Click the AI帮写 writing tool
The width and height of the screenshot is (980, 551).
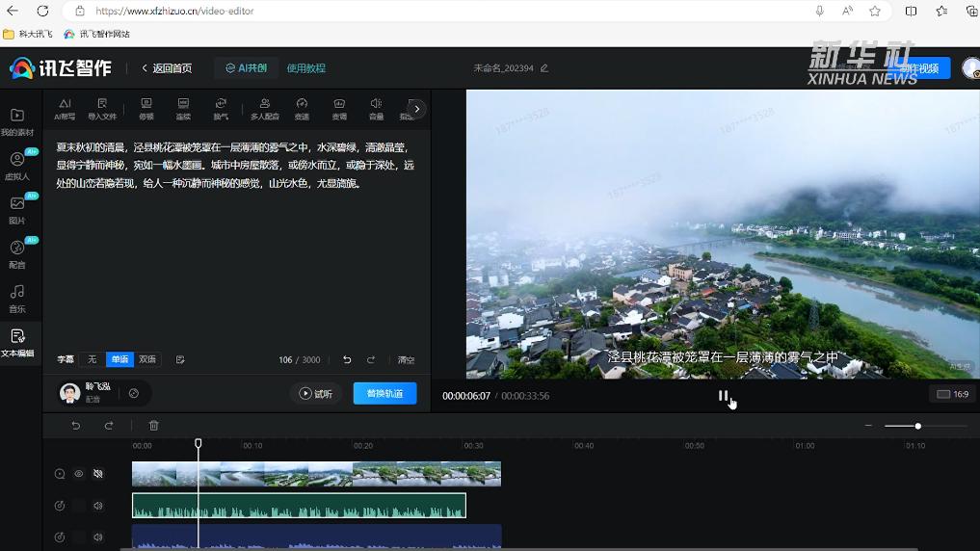coord(65,108)
